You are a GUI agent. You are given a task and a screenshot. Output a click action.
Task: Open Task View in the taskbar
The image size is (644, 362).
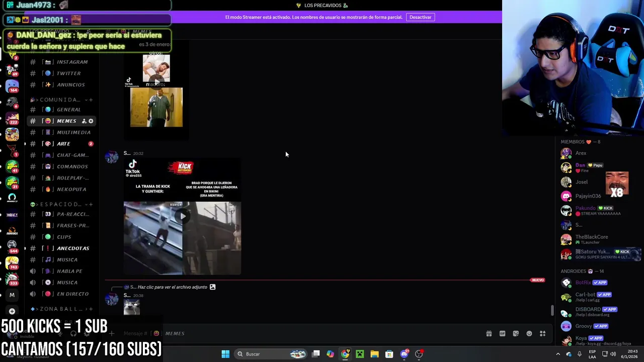click(x=315, y=354)
